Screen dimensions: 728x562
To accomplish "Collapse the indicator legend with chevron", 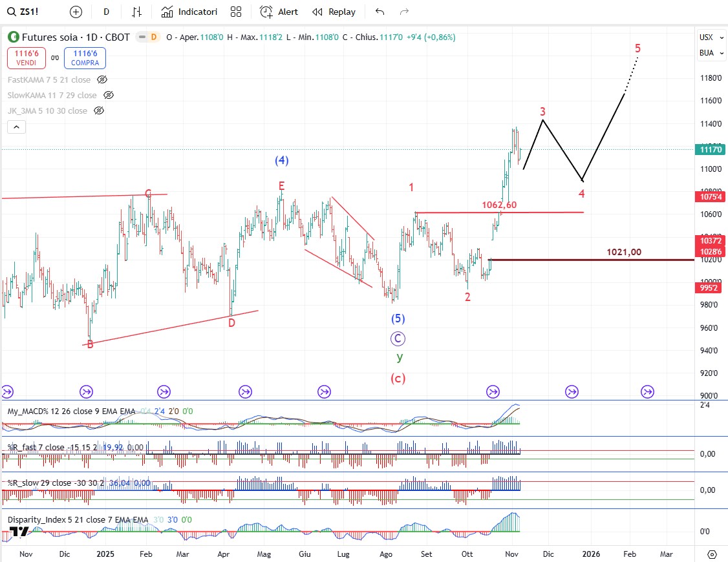I will pos(17,127).
